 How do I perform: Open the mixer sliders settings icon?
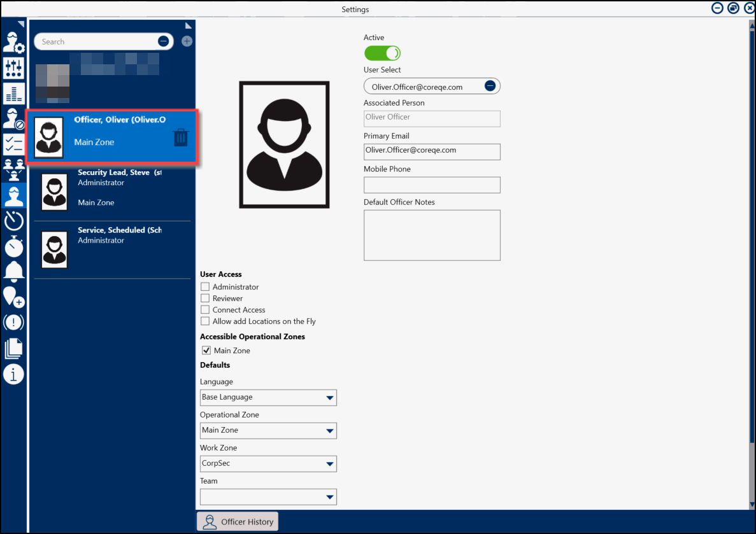(x=13, y=67)
